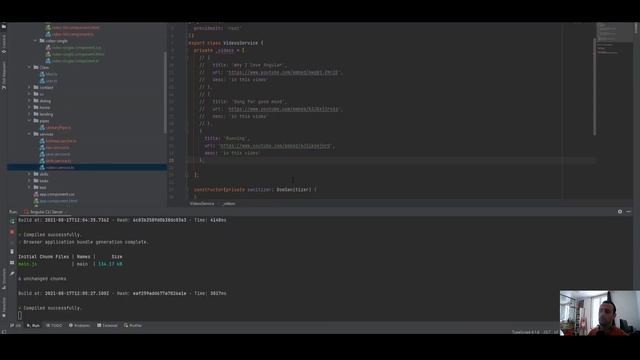
Task: Click the _videos breadcrumb
Action: 229,203
